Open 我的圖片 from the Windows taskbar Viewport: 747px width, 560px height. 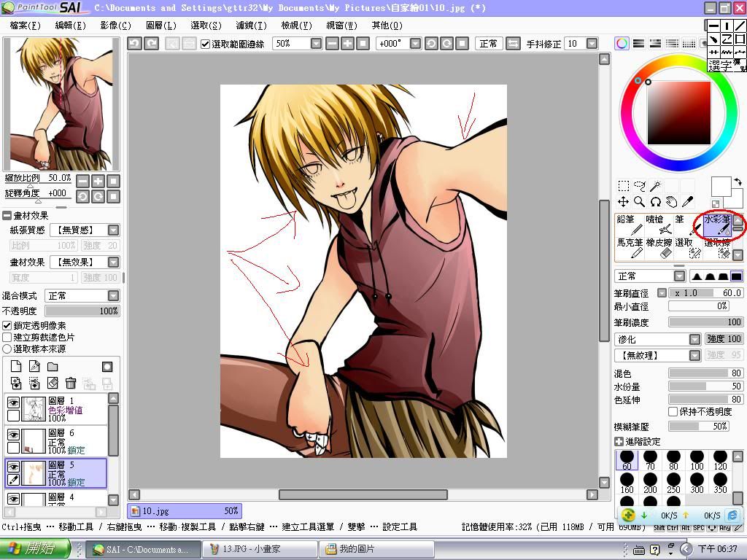376,549
